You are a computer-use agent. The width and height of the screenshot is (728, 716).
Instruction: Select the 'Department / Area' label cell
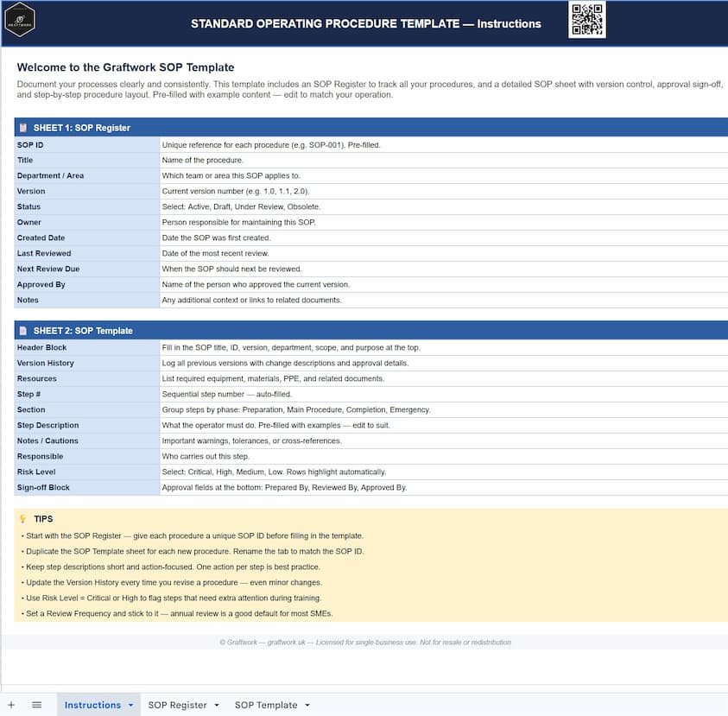tap(87, 175)
